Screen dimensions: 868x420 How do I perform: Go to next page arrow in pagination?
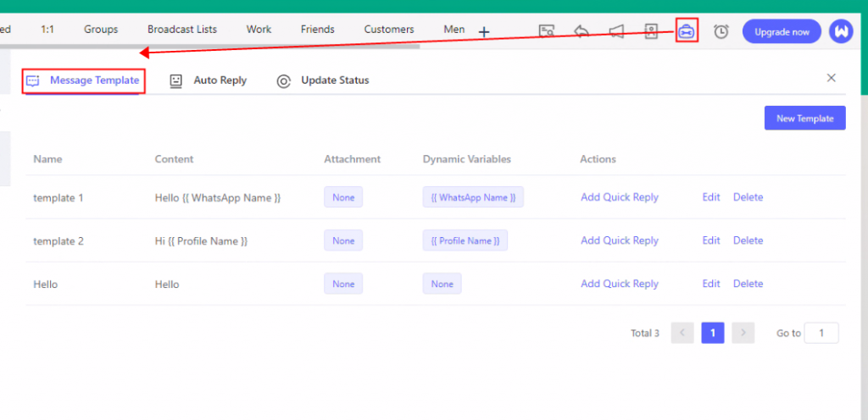click(743, 333)
